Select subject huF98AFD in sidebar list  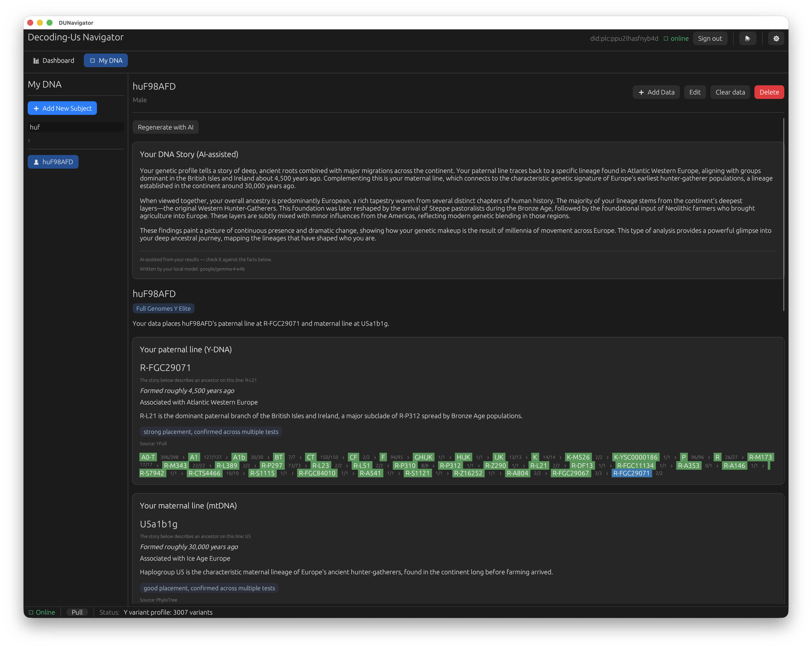53,162
